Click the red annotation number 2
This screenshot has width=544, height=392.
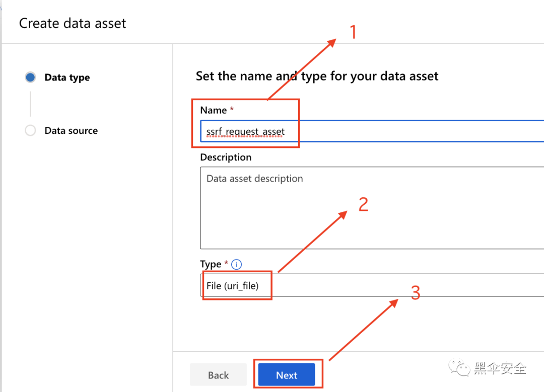363,204
